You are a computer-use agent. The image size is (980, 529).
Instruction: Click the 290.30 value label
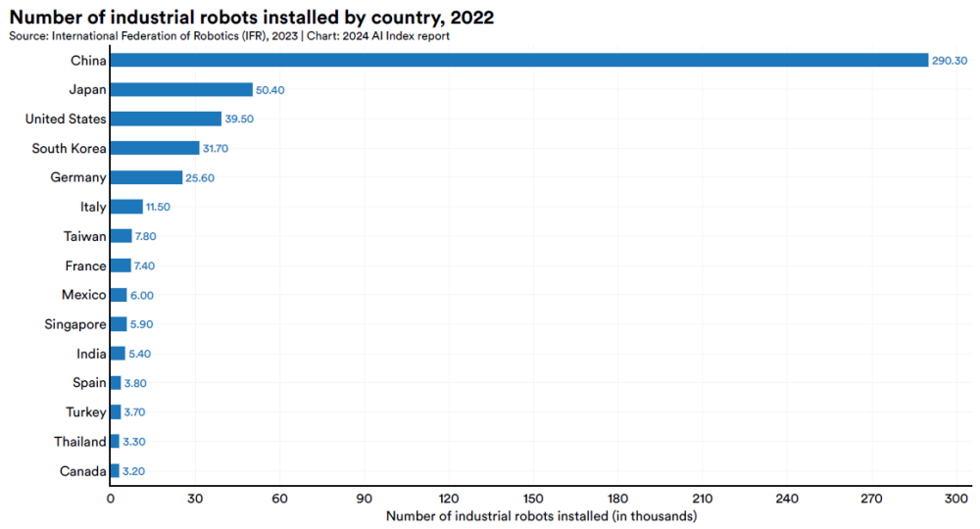(x=949, y=61)
